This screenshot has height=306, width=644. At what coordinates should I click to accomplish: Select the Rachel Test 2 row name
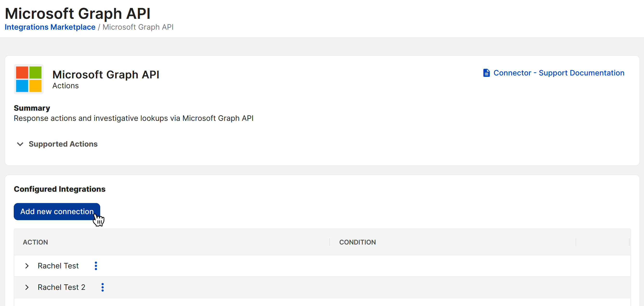[x=61, y=287]
